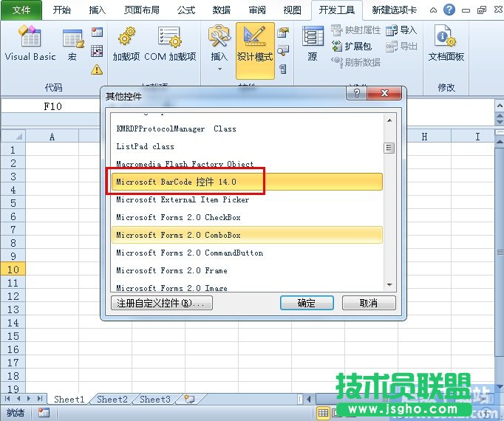Open 加载项 add-ins manager
This screenshot has width=504, height=421.
126,44
